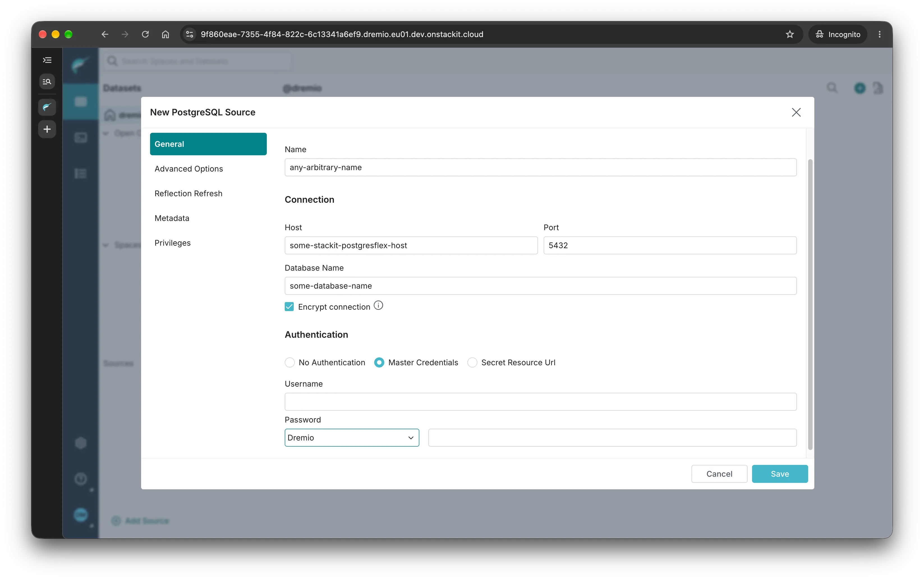The height and width of the screenshot is (580, 924).
Task: Open site information icon in address bar
Action: 190,34
